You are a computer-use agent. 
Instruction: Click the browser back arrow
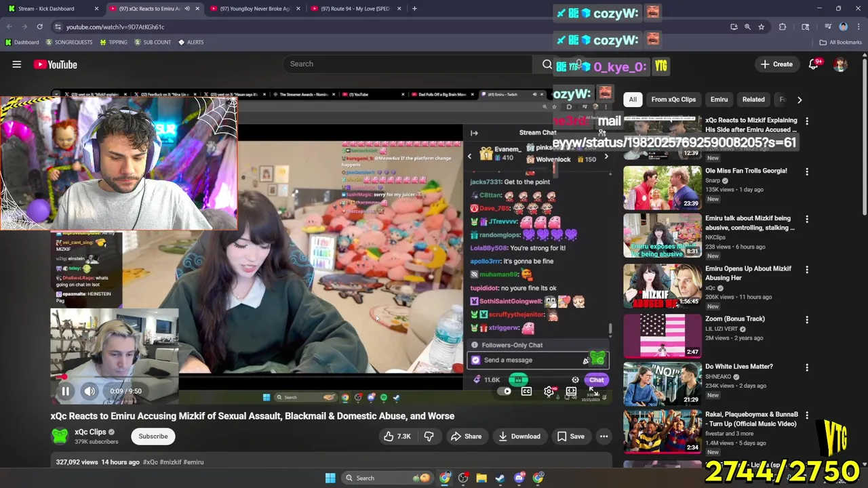(9, 27)
